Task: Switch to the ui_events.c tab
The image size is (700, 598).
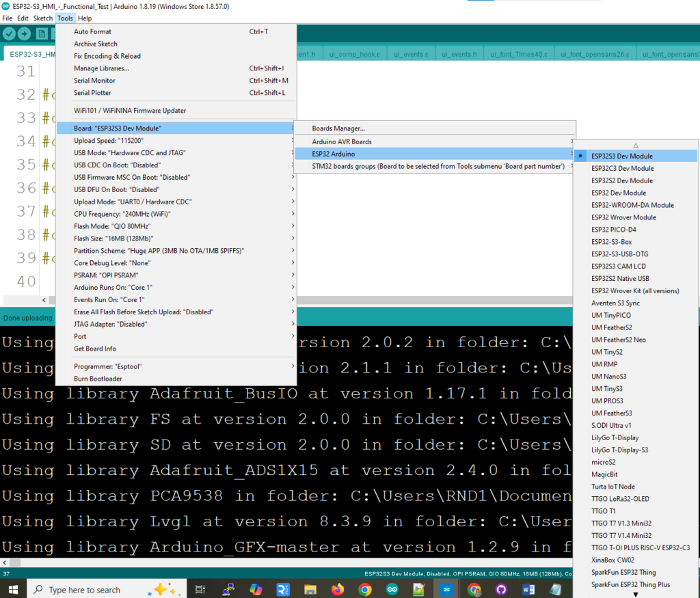Action: 411,54
